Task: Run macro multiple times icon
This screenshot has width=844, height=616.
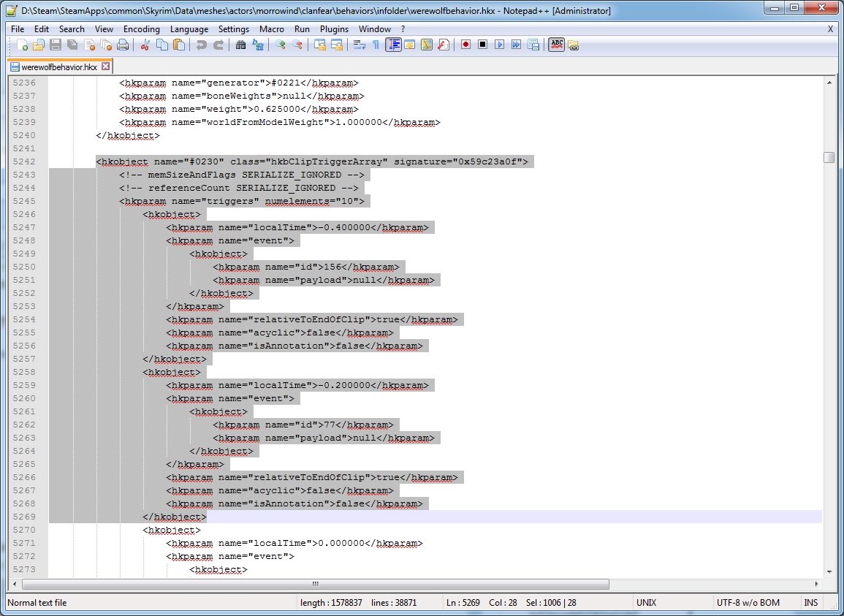Action: [516, 45]
